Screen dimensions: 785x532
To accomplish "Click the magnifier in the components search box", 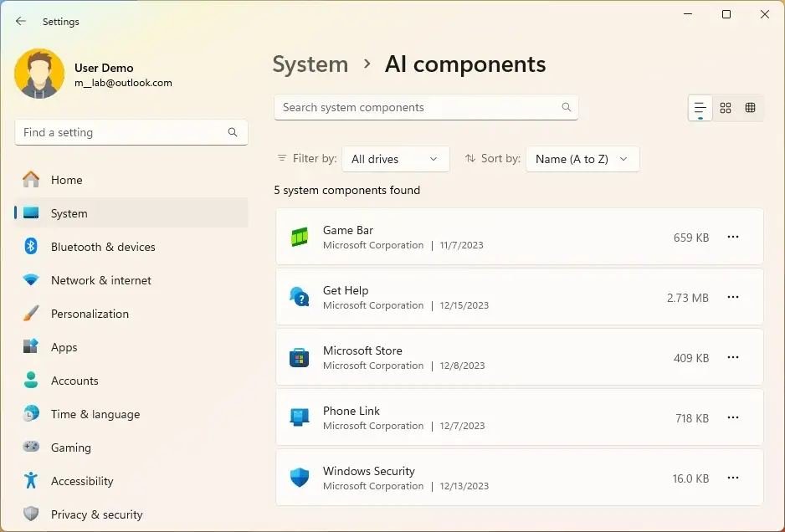I will tap(566, 107).
